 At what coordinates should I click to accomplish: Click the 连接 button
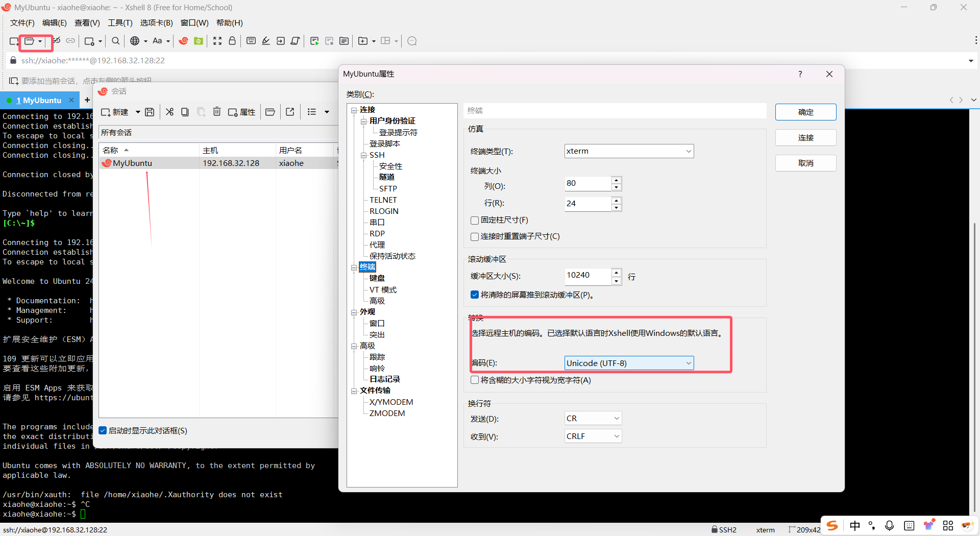[x=805, y=137]
